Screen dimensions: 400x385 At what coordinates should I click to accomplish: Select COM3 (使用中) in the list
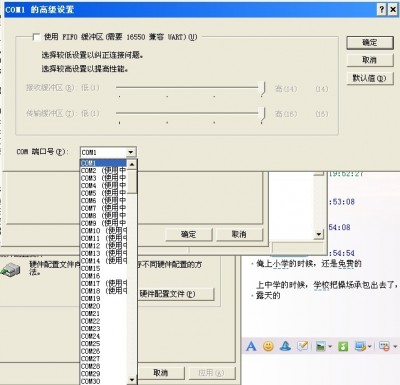point(104,178)
